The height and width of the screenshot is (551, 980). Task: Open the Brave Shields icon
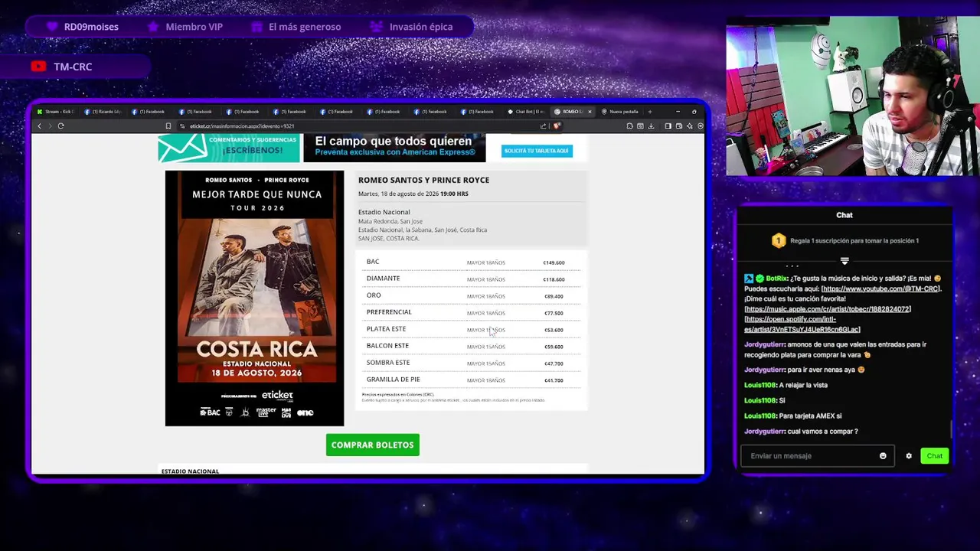557,126
